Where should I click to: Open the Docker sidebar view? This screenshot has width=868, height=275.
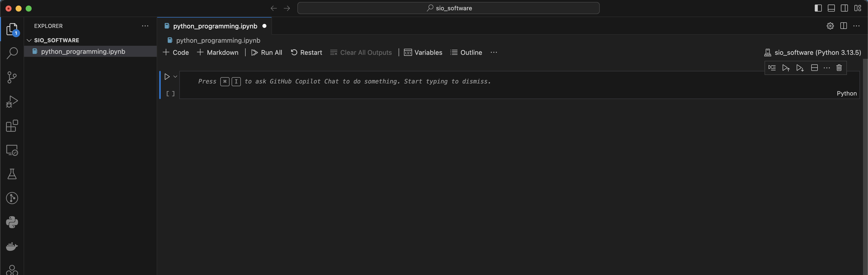coord(12,247)
